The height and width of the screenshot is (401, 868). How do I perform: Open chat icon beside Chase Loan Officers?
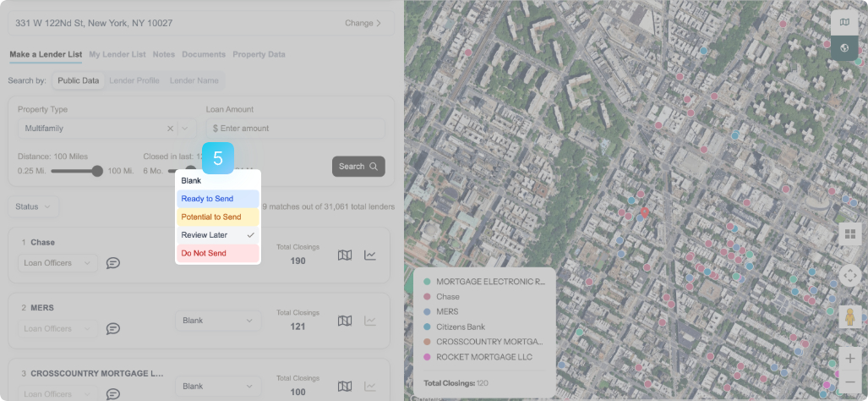point(112,263)
